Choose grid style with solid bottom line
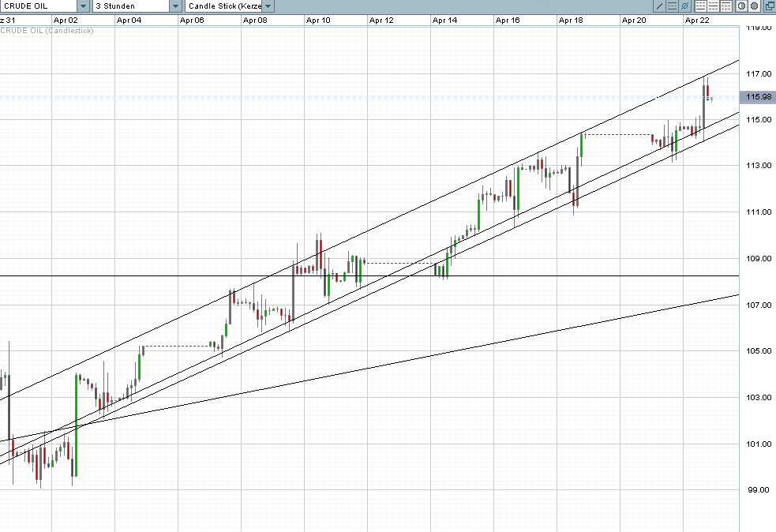The height and width of the screenshot is (532, 776). pyautogui.click(x=701, y=6)
